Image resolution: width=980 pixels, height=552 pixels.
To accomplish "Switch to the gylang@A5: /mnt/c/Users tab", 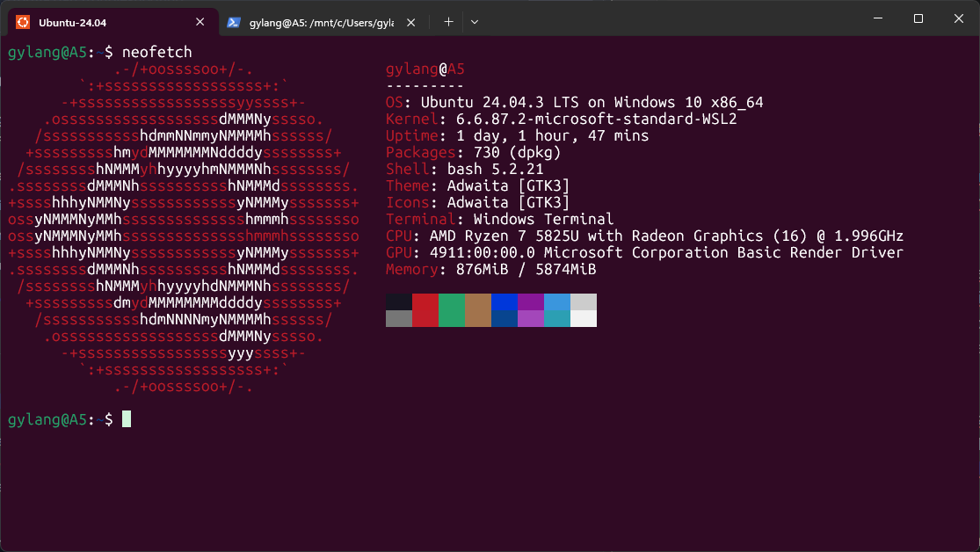I will (318, 22).
